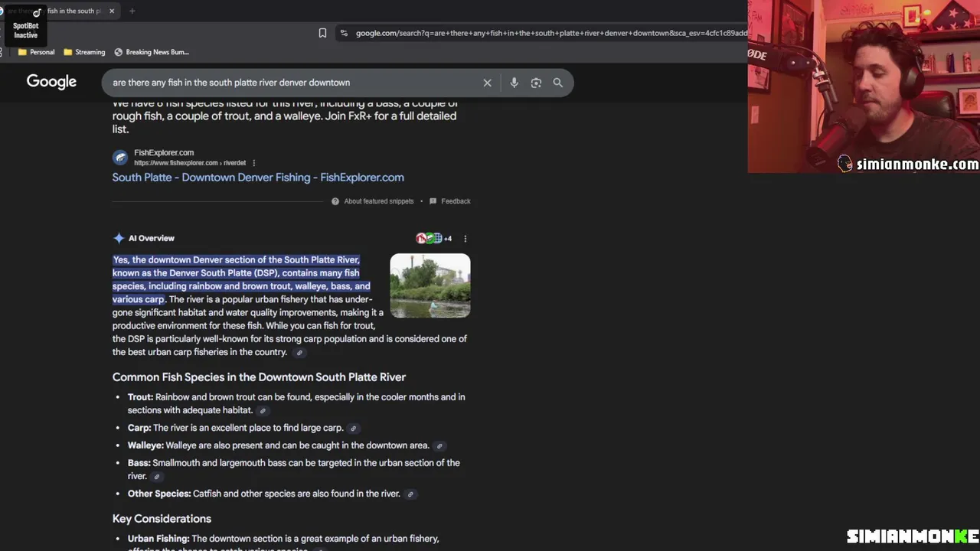The height and width of the screenshot is (551, 980).
Task: Show AI Overview sources +4
Action: click(433, 238)
